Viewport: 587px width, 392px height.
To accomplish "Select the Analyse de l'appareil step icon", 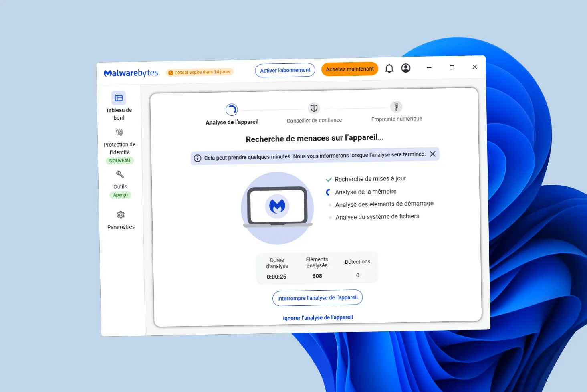I will 232,109.
